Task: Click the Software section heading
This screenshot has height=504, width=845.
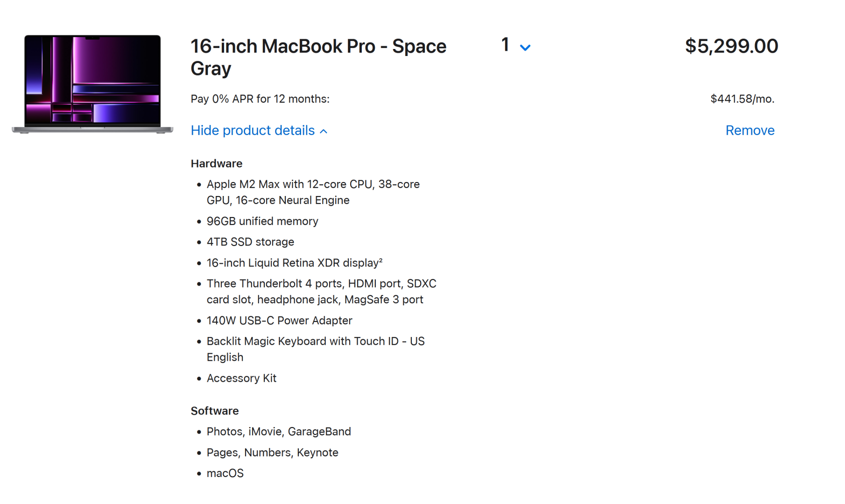Action: point(215,411)
